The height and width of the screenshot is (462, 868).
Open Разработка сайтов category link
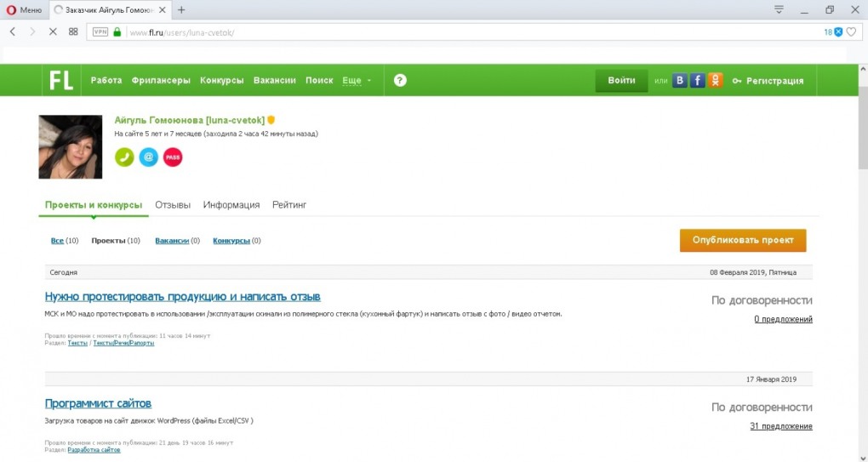click(94, 450)
